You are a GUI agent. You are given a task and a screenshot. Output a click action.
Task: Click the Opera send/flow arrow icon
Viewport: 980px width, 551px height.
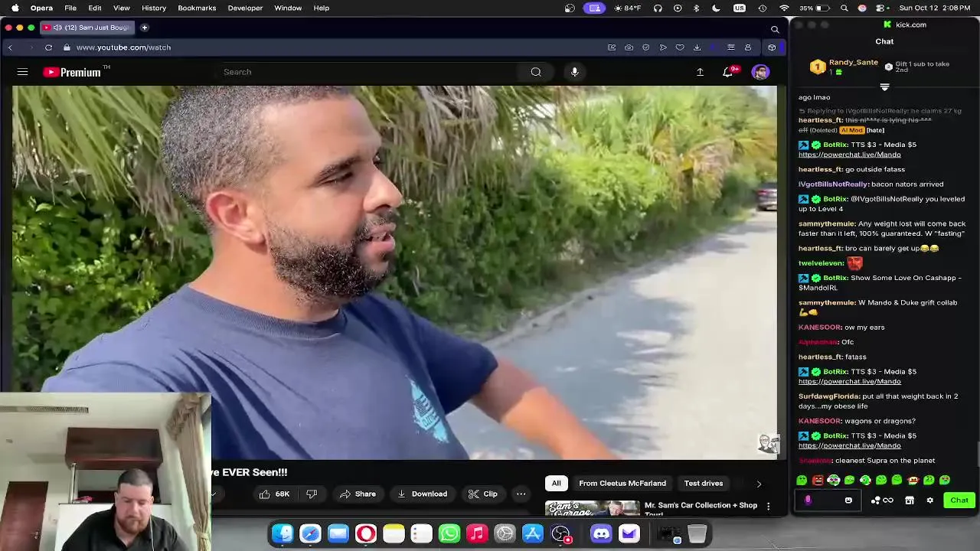(663, 47)
